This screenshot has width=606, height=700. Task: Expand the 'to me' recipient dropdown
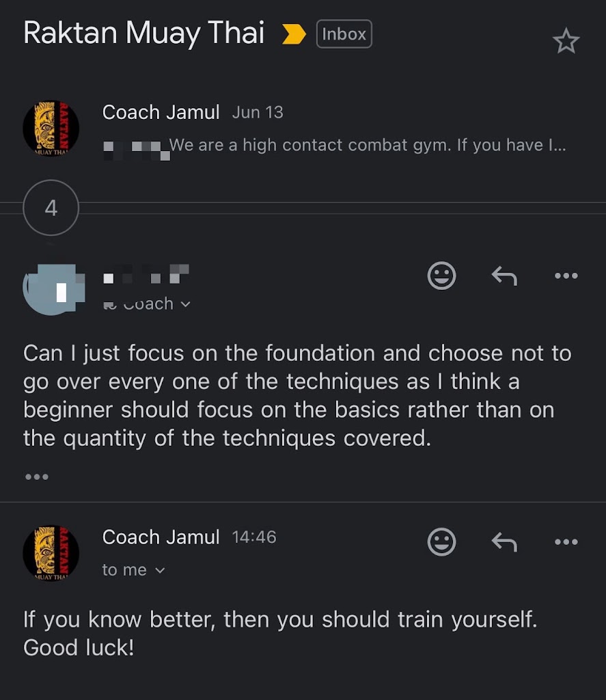tap(134, 570)
